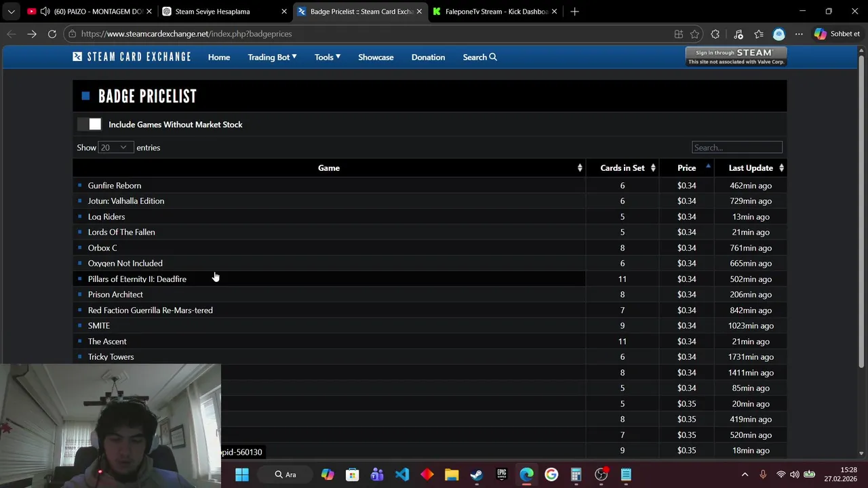Switch to the PAIZO MONTAGEM YouTube tab

coord(88,12)
